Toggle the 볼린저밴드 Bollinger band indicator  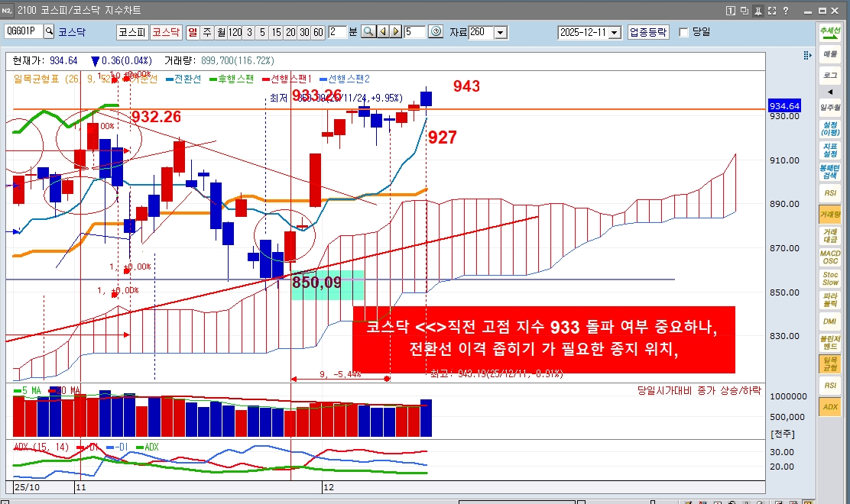coord(830,343)
